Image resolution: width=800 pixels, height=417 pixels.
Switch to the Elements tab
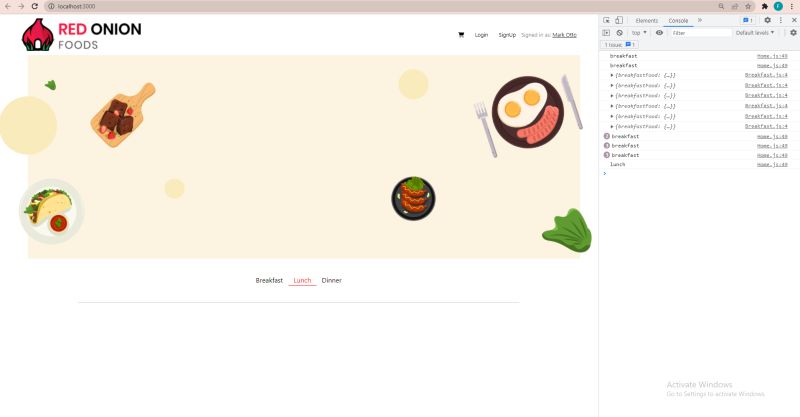(646, 20)
